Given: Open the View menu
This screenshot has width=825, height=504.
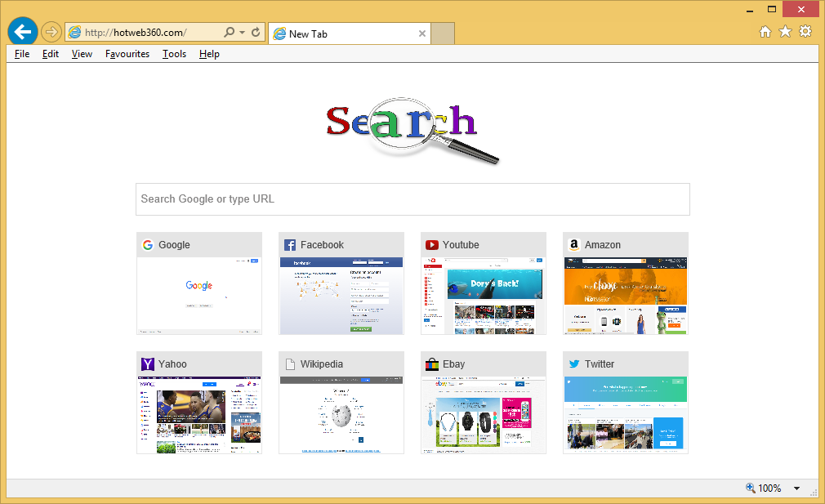Looking at the screenshot, I should [x=82, y=54].
